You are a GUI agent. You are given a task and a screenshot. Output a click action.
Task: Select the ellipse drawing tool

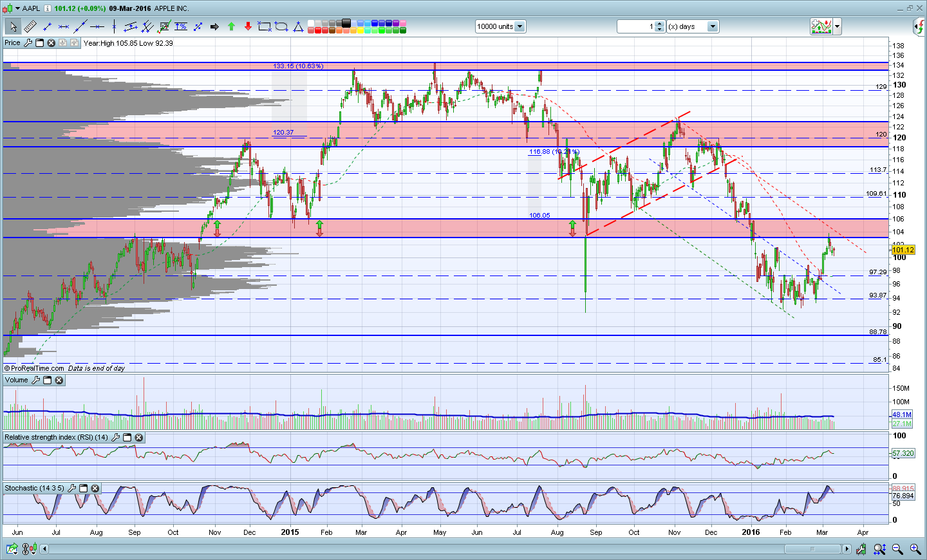tap(281, 26)
